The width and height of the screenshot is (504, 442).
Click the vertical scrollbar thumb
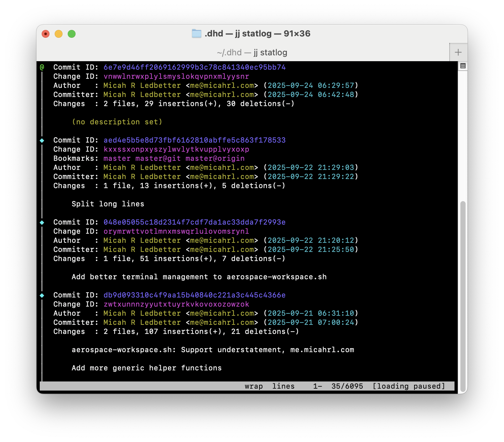pyautogui.click(x=463, y=293)
